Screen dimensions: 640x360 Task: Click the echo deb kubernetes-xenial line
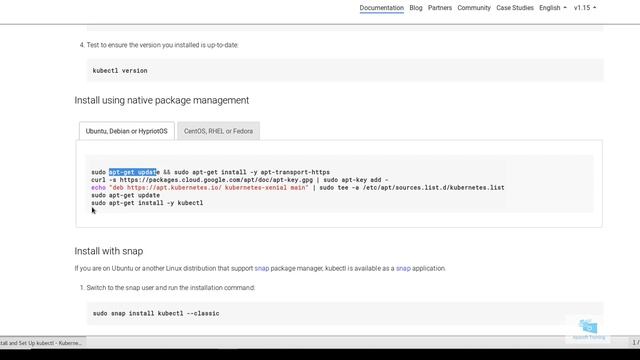tap(298, 188)
